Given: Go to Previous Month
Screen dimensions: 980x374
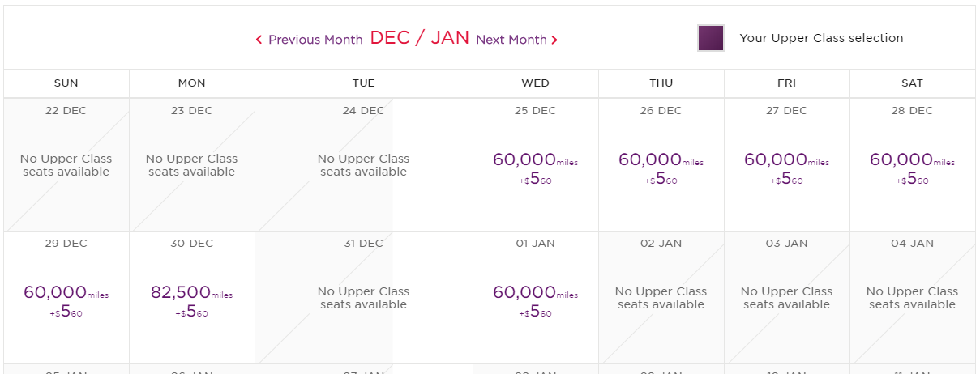Looking at the screenshot, I should pos(309,40).
